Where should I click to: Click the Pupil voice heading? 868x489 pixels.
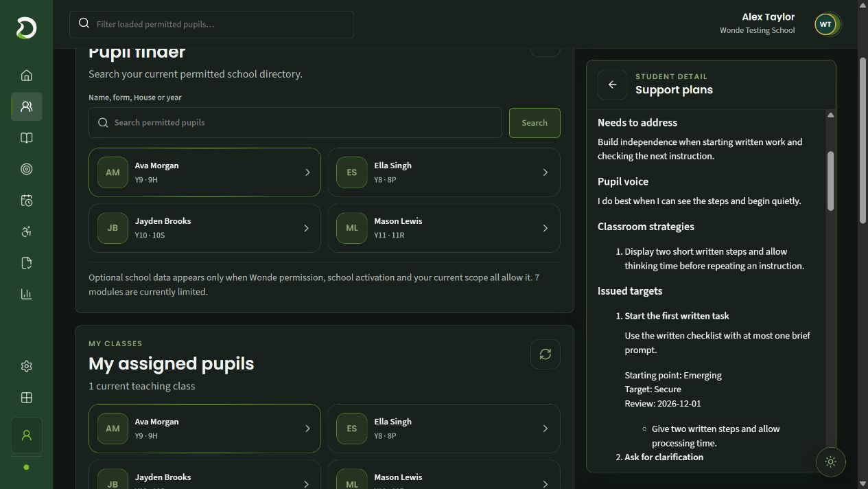coord(623,181)
